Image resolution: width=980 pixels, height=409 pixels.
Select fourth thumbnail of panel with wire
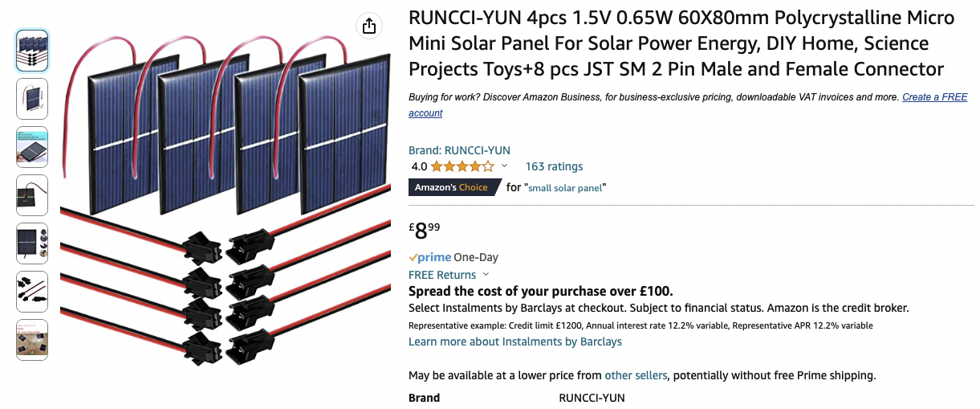tap(32, 195)
